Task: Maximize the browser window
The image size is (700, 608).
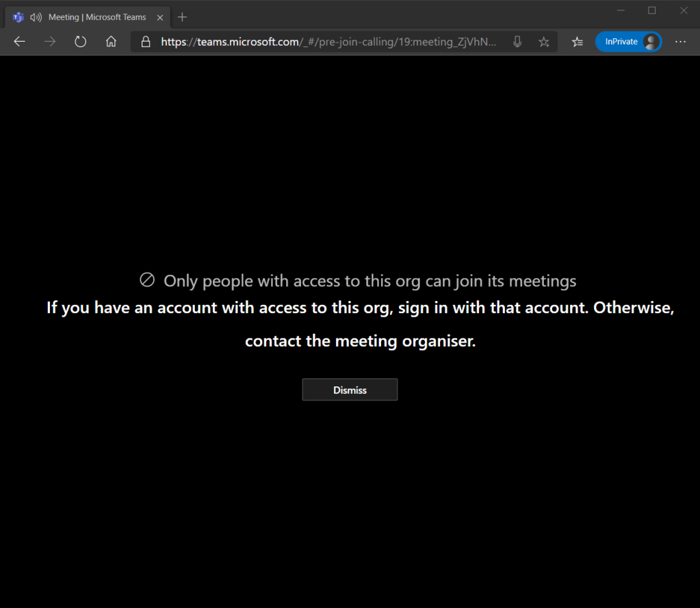Action: coord(652,10)
